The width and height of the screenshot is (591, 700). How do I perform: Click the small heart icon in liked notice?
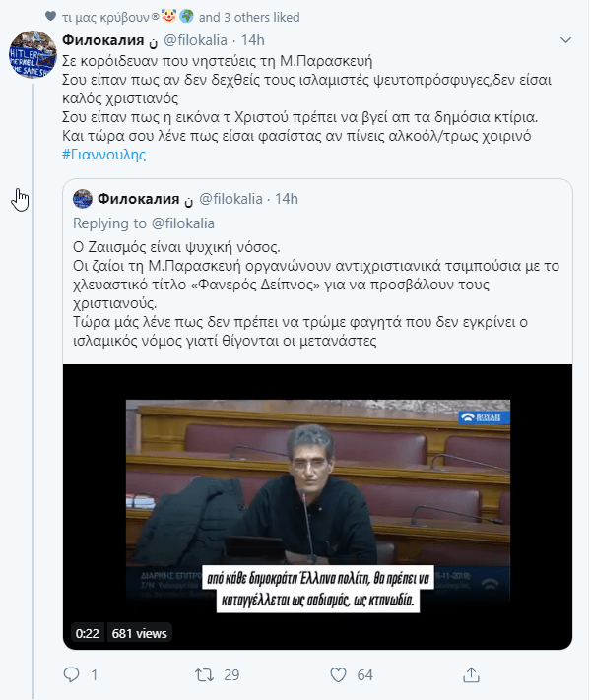(51, 16)
